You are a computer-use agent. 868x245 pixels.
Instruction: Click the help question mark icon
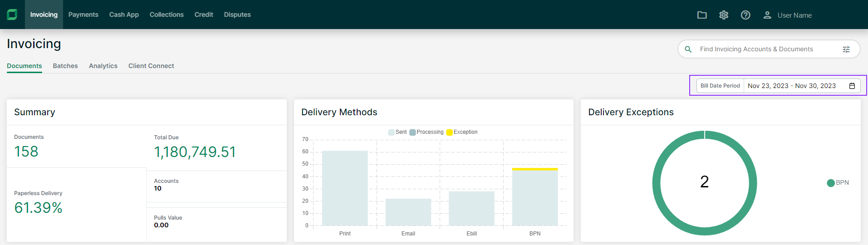745,15
